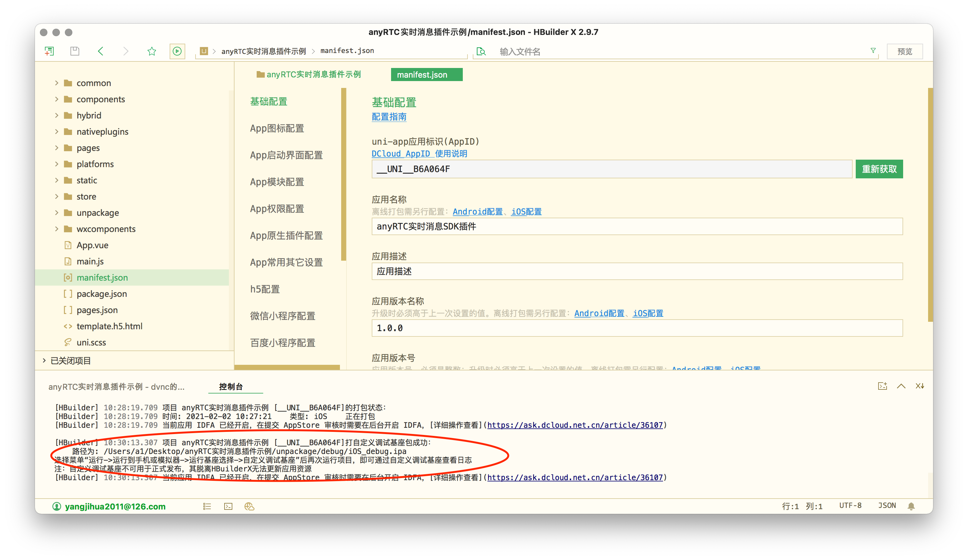Image resolution: width=968 pixels, height=560 pixels.
Task: Click the new file toolbar icon
Action: (x=49, y=51)
